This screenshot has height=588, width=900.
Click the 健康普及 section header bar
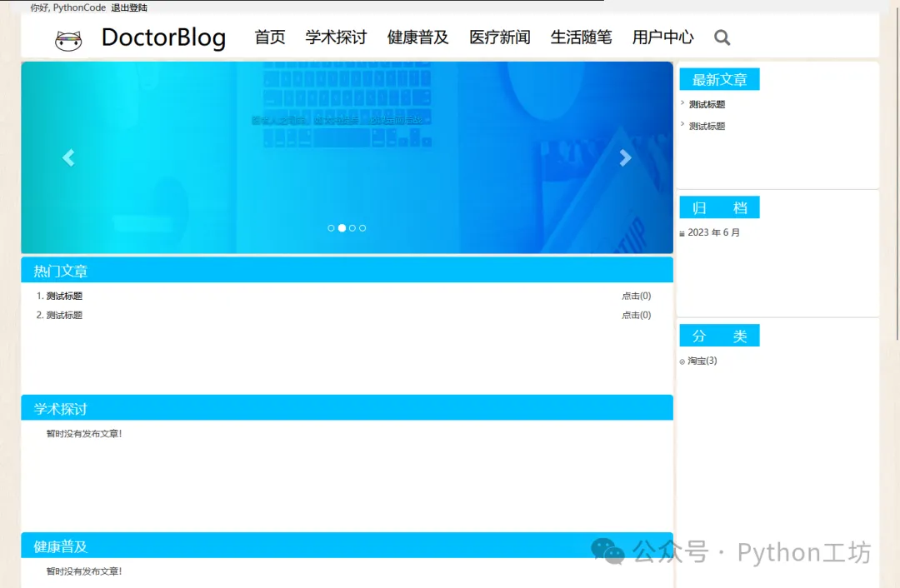347,546
